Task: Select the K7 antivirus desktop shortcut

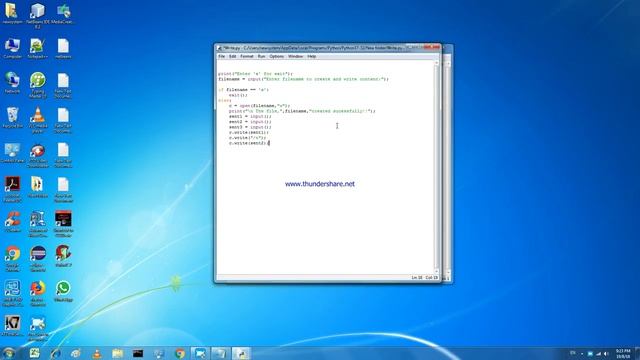Action: click(x=12, y=326)
